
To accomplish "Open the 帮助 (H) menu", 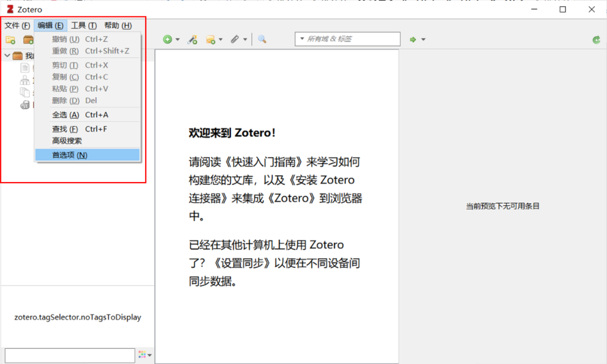I will [x=118, y=25].
